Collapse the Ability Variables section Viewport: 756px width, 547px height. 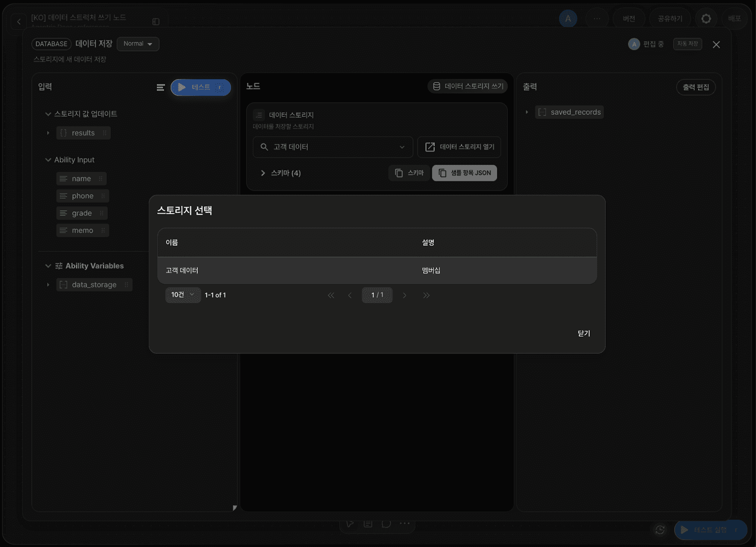click(x=48, y=266)
